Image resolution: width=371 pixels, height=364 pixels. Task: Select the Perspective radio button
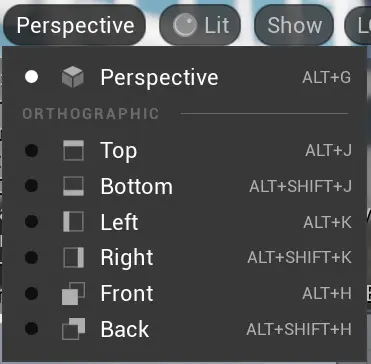[31, 77]
